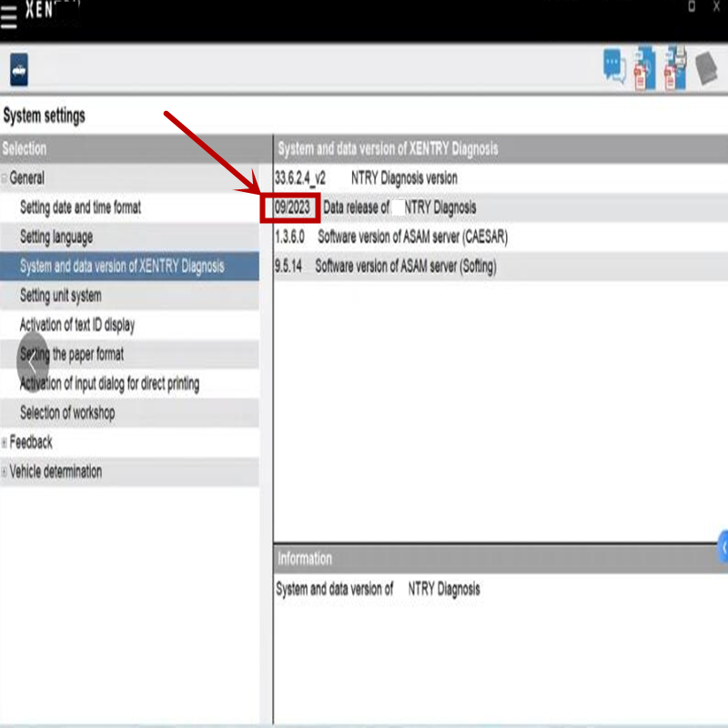Click the blue side-panel chevron handle
The width and height of the screenshot is (728, 728).
(x=723, y=548)
